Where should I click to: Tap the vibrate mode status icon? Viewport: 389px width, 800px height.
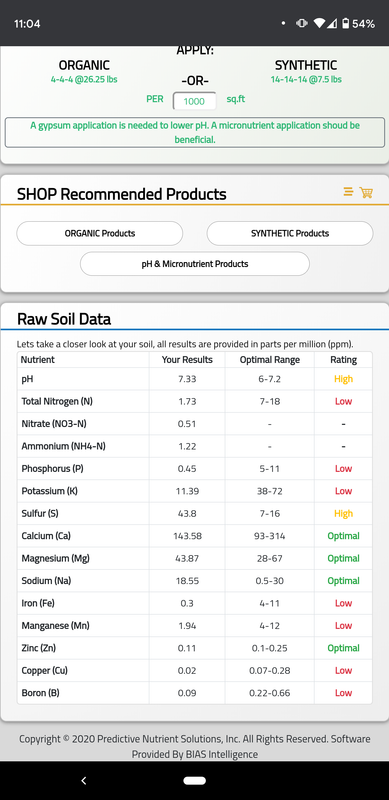pyautogui.click(x=301, y=23)
